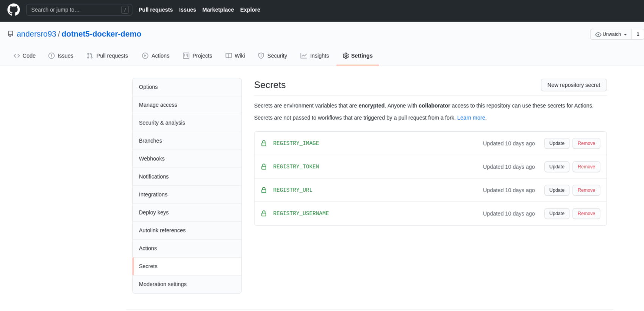Click the Secrets page heading
The width and height of the screenshot is (644, 311).
coord(270,85)
